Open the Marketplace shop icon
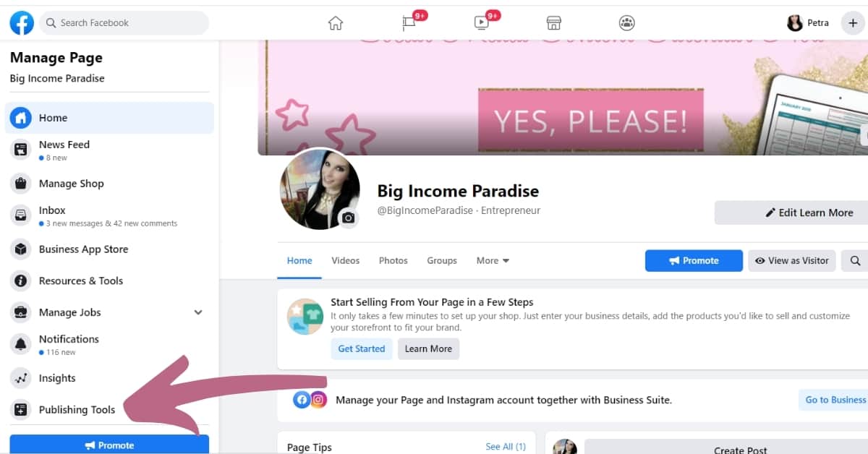 553,22
